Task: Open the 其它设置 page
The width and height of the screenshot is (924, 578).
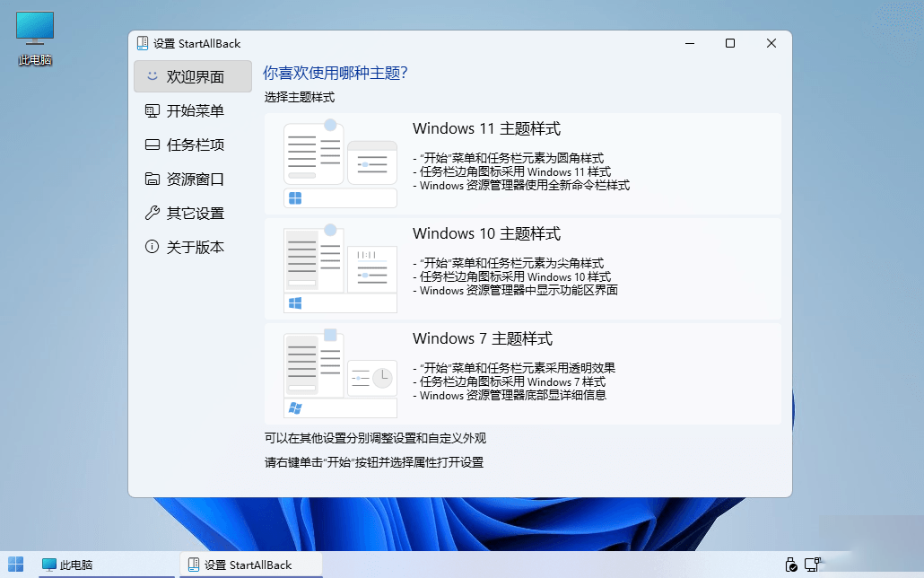Action: 193,214
